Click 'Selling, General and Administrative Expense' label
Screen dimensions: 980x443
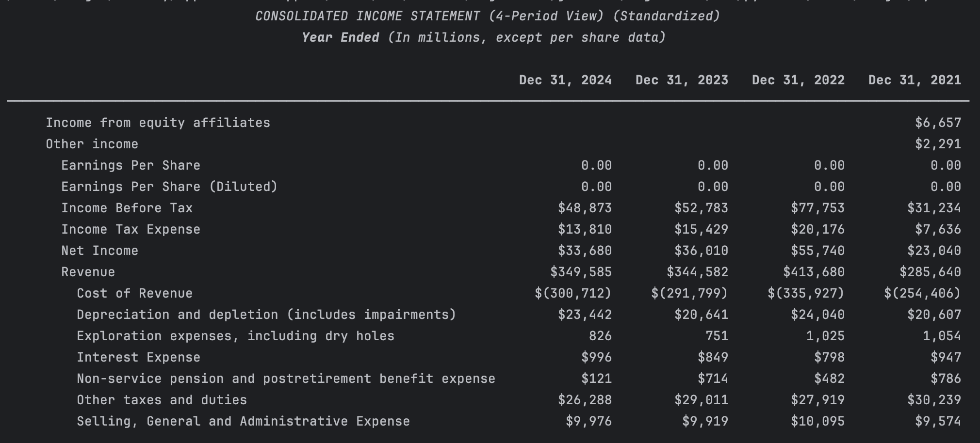[244, 421]
